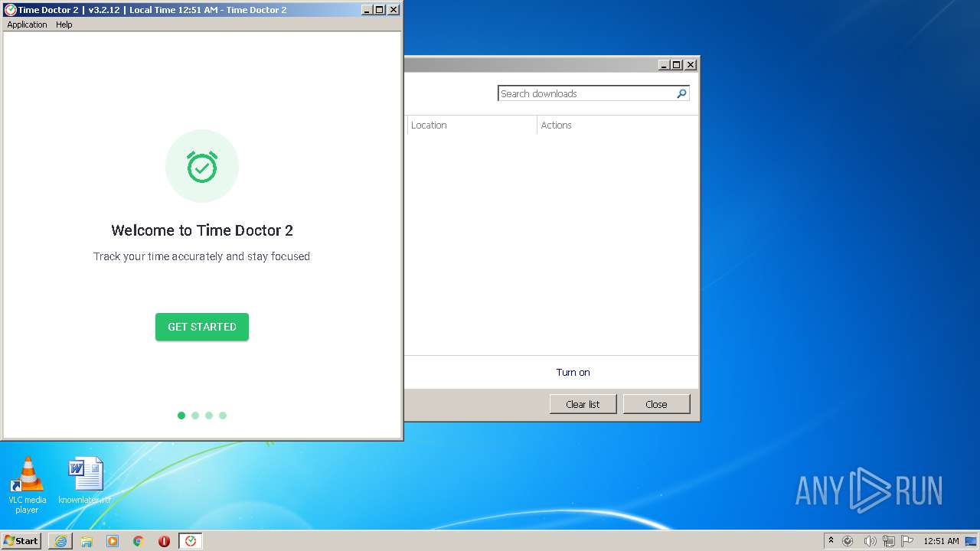980x551 pixels.
Task: Close the Time Doctor 2 window
Action: coord(394,10)
